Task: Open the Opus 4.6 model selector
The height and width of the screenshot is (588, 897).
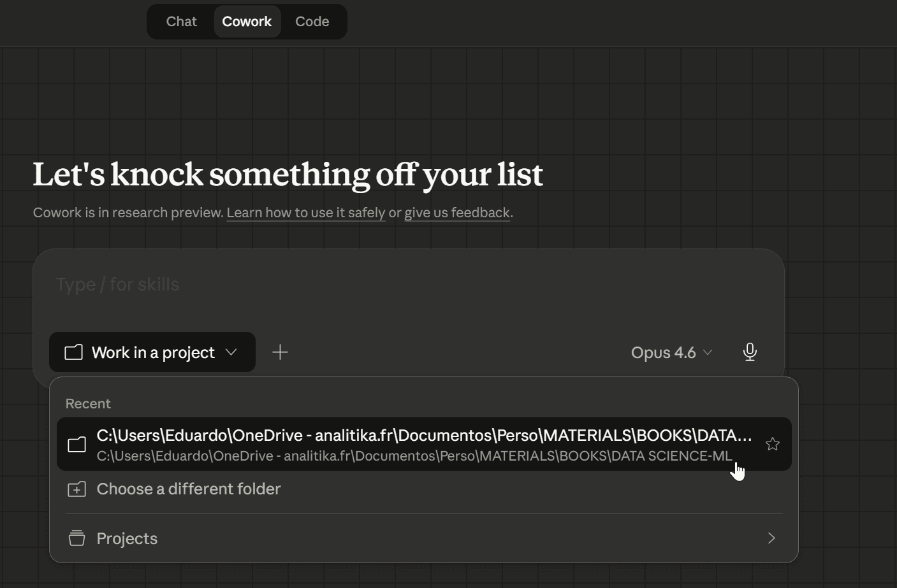Action: (663, 352)
